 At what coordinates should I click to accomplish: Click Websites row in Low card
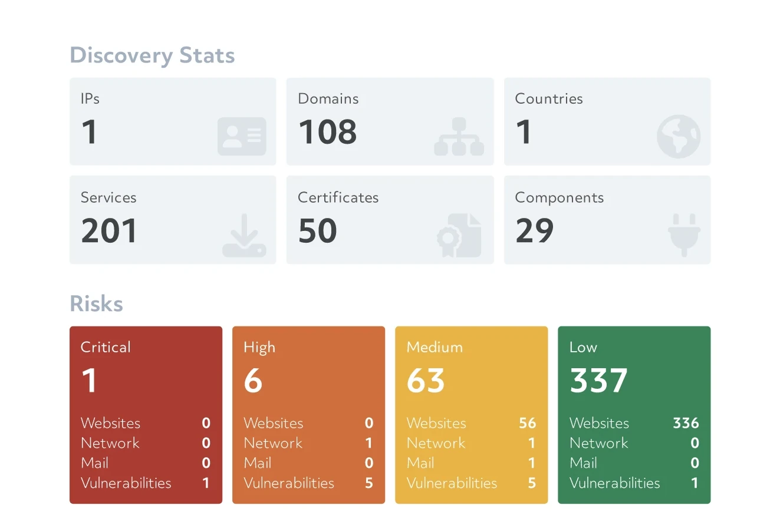coord(634,423)
